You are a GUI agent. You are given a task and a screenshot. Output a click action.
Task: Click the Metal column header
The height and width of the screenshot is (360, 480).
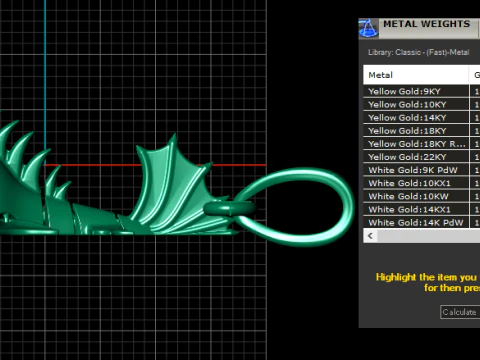[x=416, y=75]
